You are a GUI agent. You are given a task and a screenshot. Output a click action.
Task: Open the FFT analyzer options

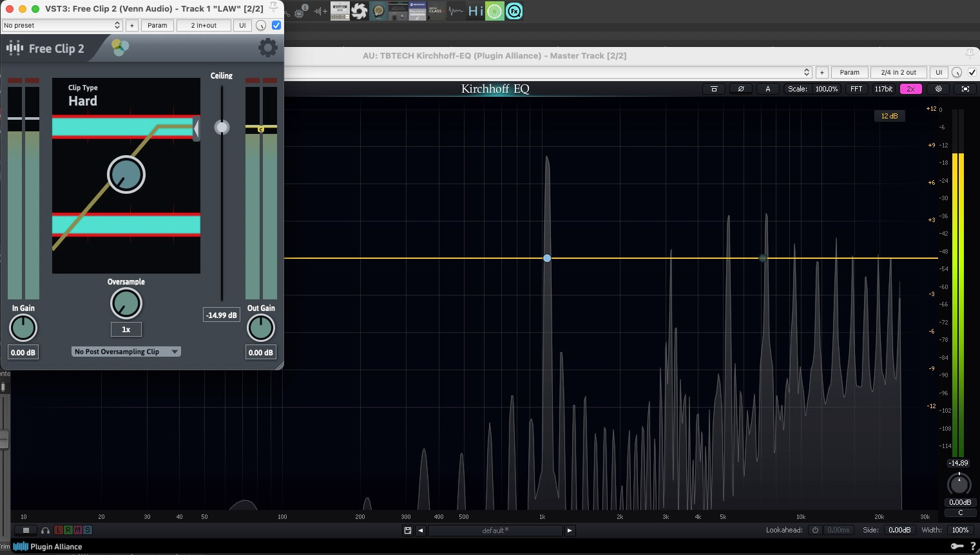856,89
